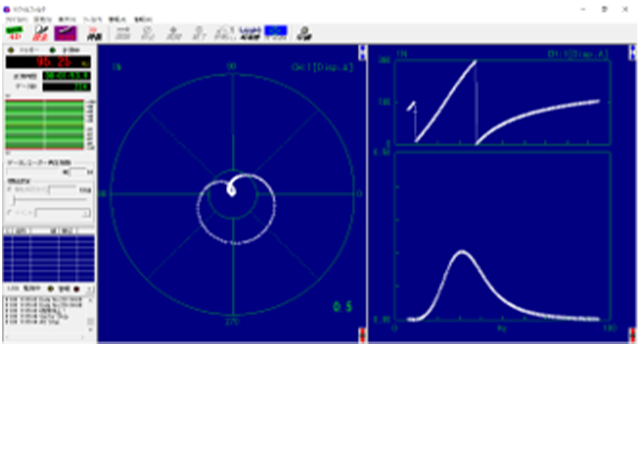Click the fourth grayed-out toolbar icon

point(199,33)
